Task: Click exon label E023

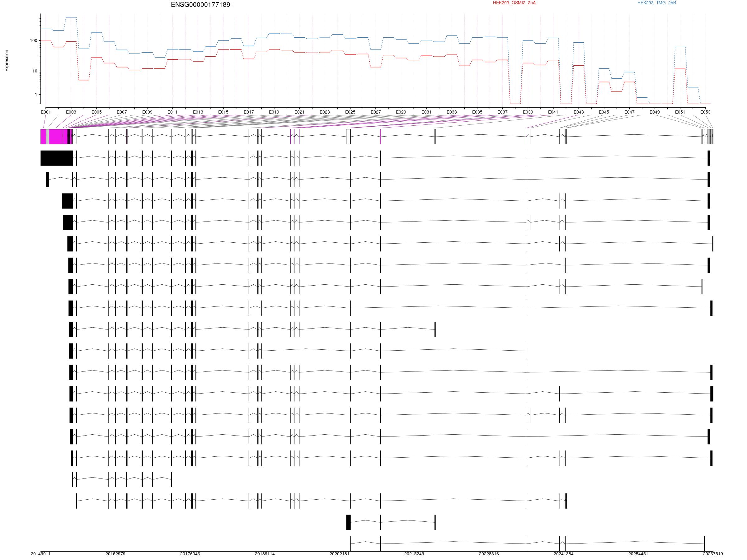Action: (325, 112)
